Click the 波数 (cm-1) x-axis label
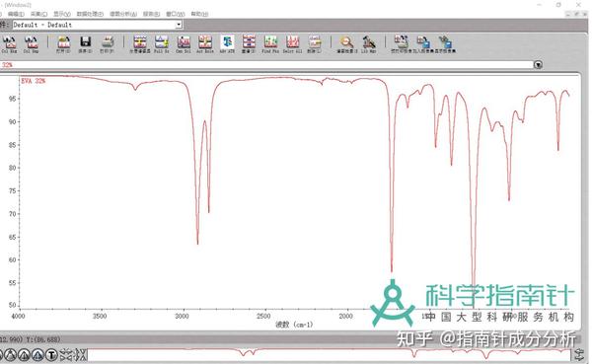592x364 pixels. pyautogui.click(x=294, y=325)
